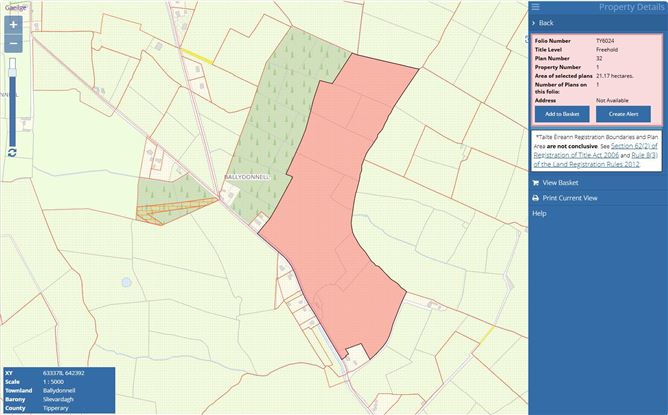Click the printer icon beside Print Current View

536,198
